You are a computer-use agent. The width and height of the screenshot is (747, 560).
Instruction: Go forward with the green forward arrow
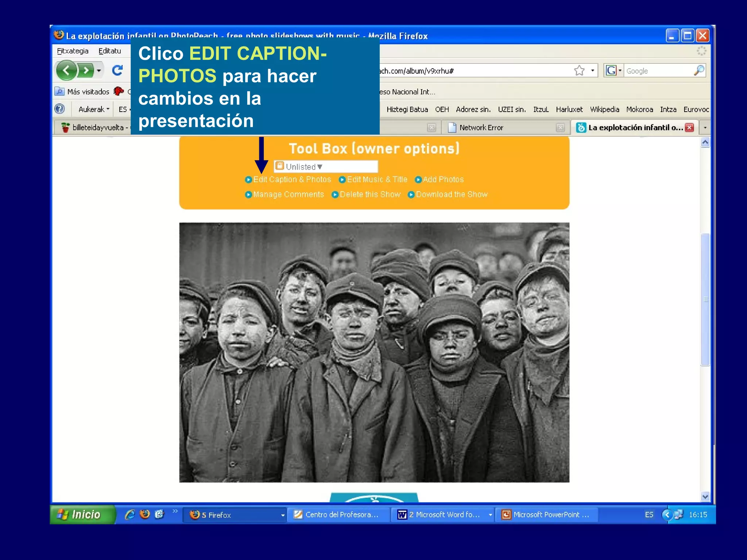coord(86,70)
